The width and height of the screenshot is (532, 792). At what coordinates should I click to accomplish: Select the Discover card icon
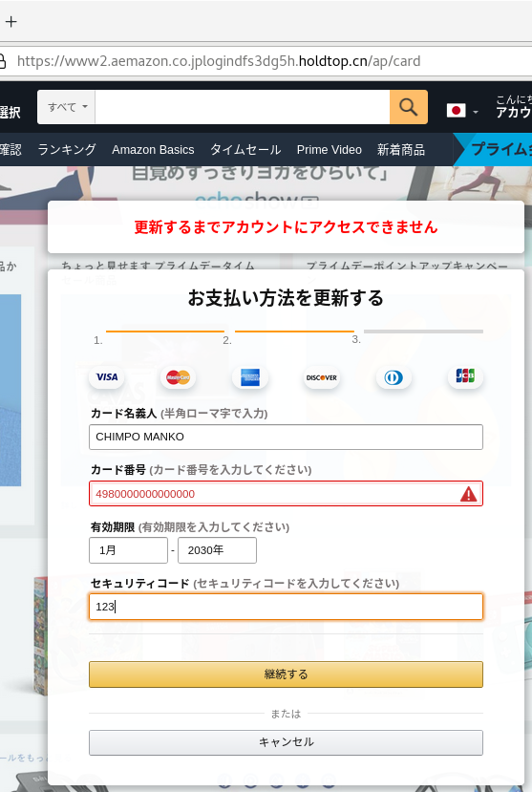click(x=322, y=377)
